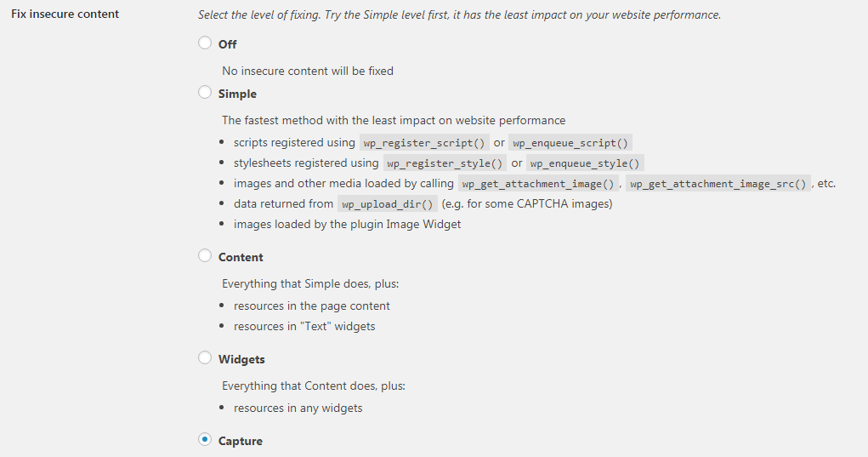Click 'No insecure content will be fixed' description

[308, 71]
